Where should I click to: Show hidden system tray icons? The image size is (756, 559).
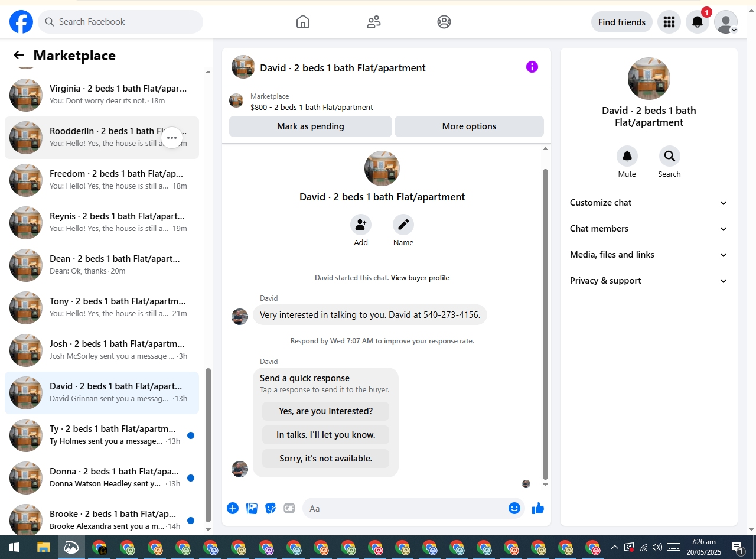[x=614, y=547]
